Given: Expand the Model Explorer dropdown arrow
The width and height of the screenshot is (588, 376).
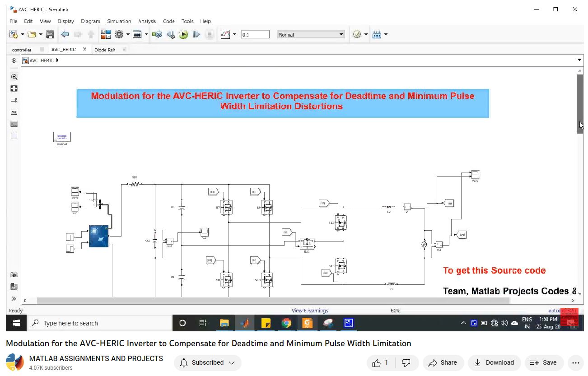Looking at the screenshot, I should click(x=146, y=34).
